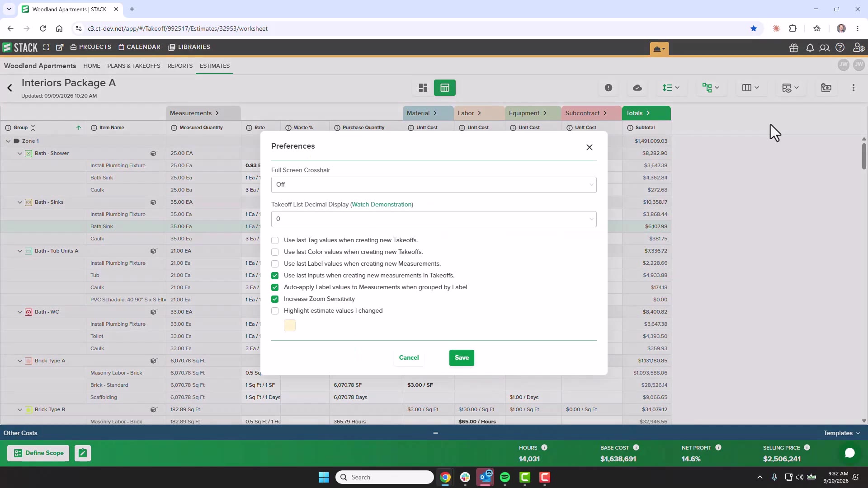Open the gift box icon in header
The width and height of the screenshot is (868, 488).
click(794, 47)
